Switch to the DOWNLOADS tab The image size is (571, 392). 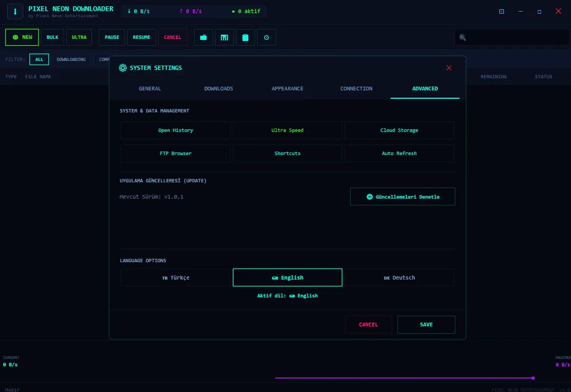[219, 88]
